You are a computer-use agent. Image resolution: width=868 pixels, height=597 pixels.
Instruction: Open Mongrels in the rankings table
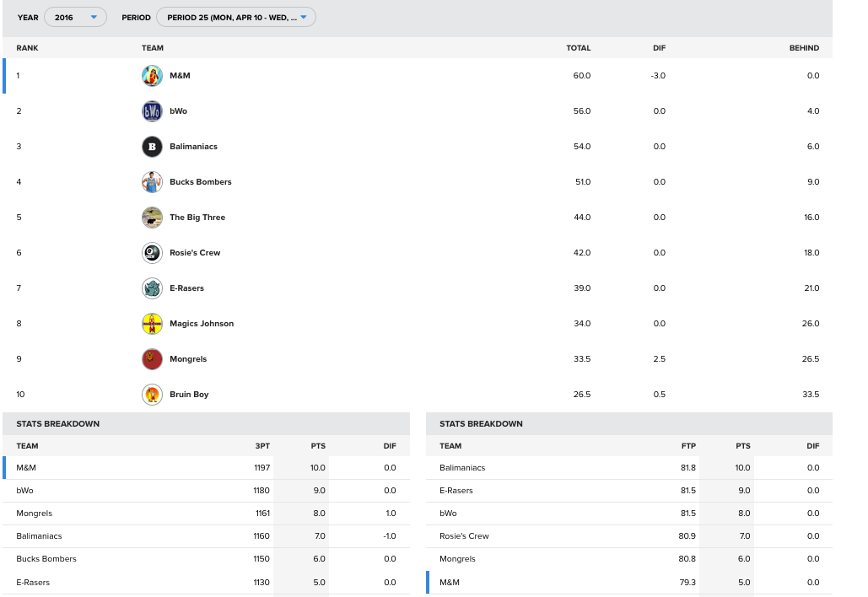[188, 359]
